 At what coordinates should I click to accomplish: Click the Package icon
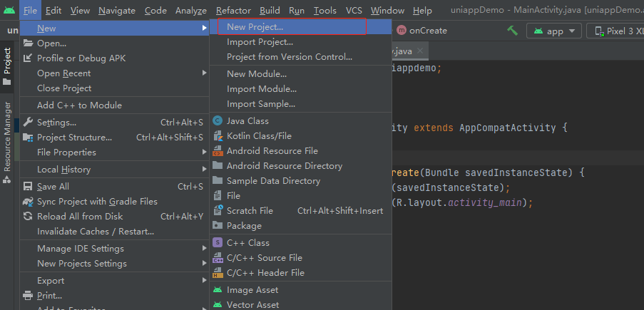pyautogui.click(x=218, y=225)
